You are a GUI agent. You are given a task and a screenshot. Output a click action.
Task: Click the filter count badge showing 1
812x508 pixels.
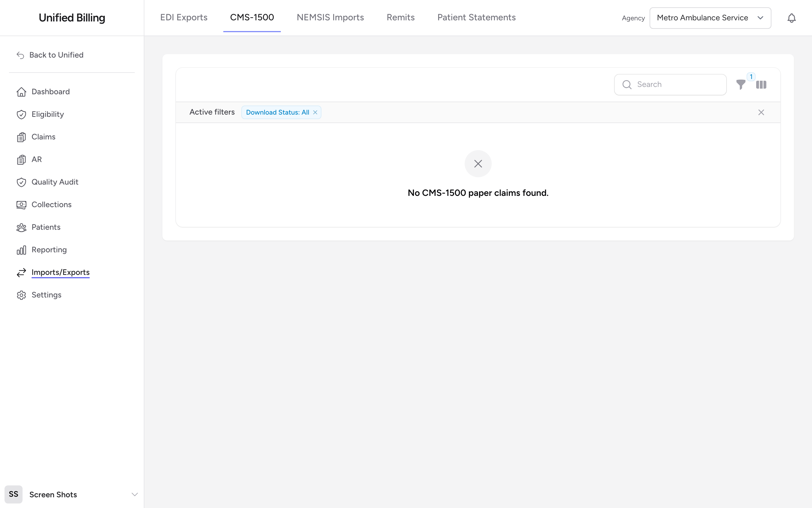click(x=751, y=76)
